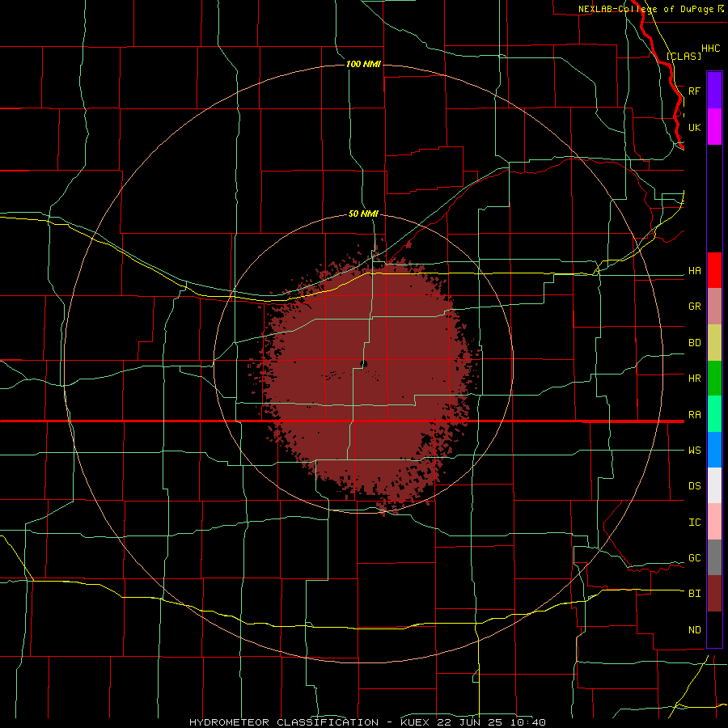Image resolution: width=728 pixels, height=728 pixels.
Task: Click the RF legend label
Action: [x=694, y=91]
